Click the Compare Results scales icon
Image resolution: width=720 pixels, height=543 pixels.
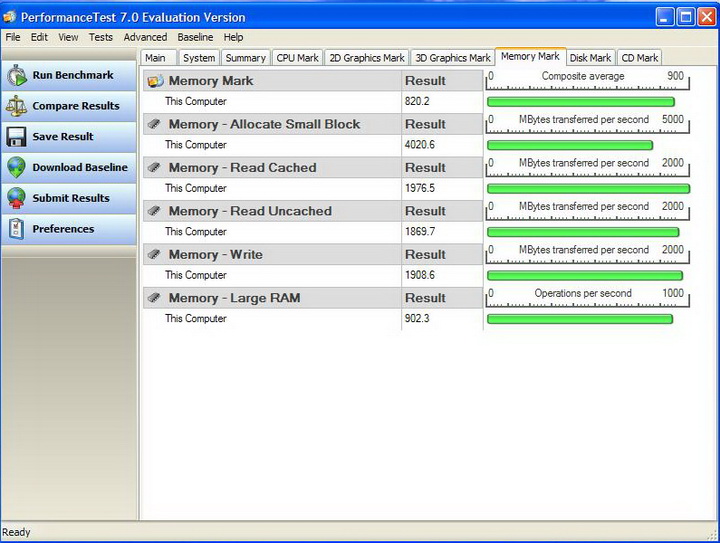[x=17, y=106]
